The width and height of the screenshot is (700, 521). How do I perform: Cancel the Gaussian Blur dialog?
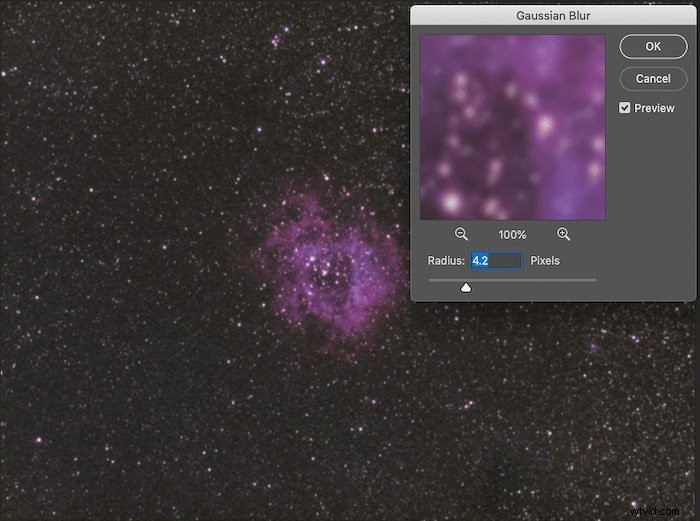653,79
